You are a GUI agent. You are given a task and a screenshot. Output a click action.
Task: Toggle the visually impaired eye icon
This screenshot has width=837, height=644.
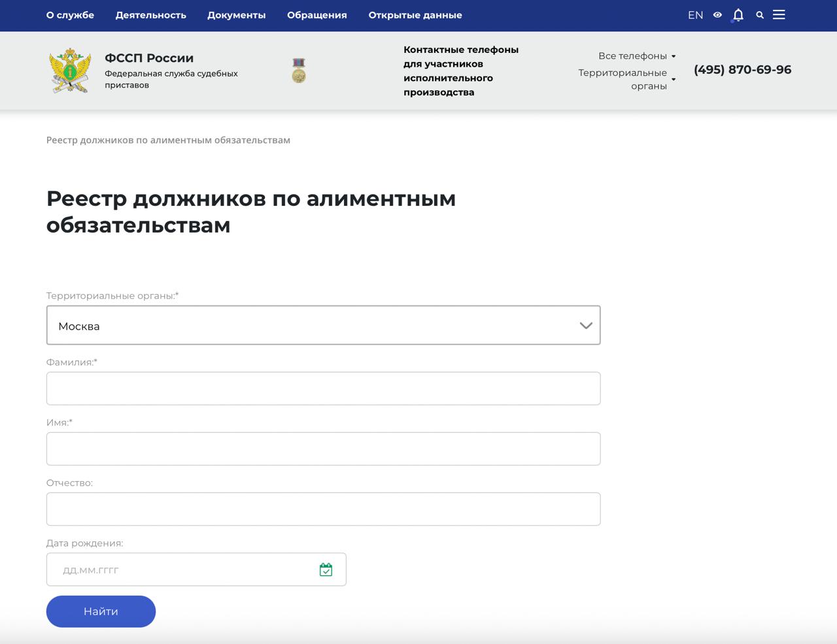(x=717, y=15)
